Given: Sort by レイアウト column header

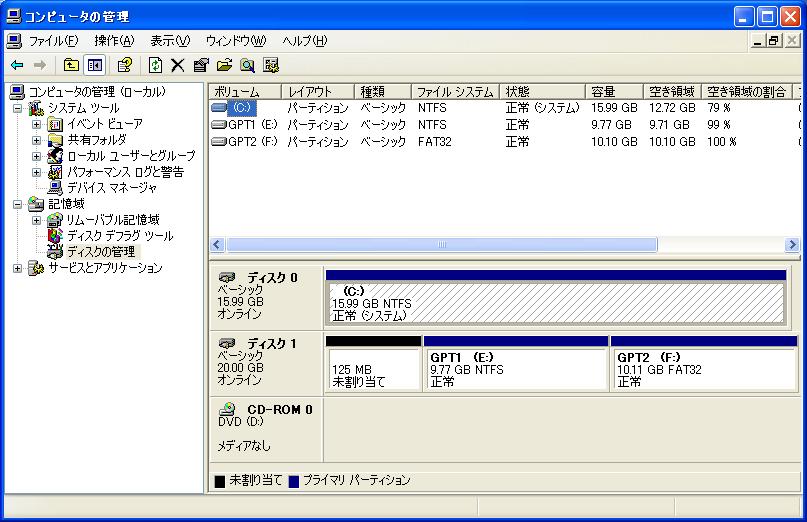Looking at the screenshot, I should pyautogui.click(x=318, y=92).
